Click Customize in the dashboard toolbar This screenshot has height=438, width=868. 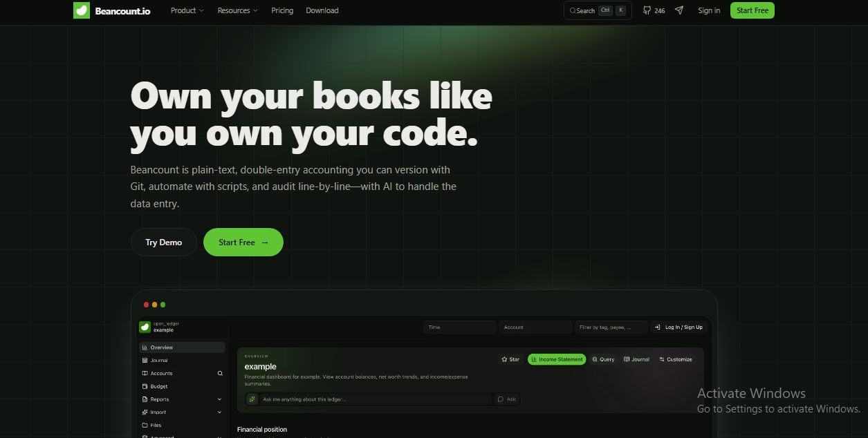(x=676, y=359)
